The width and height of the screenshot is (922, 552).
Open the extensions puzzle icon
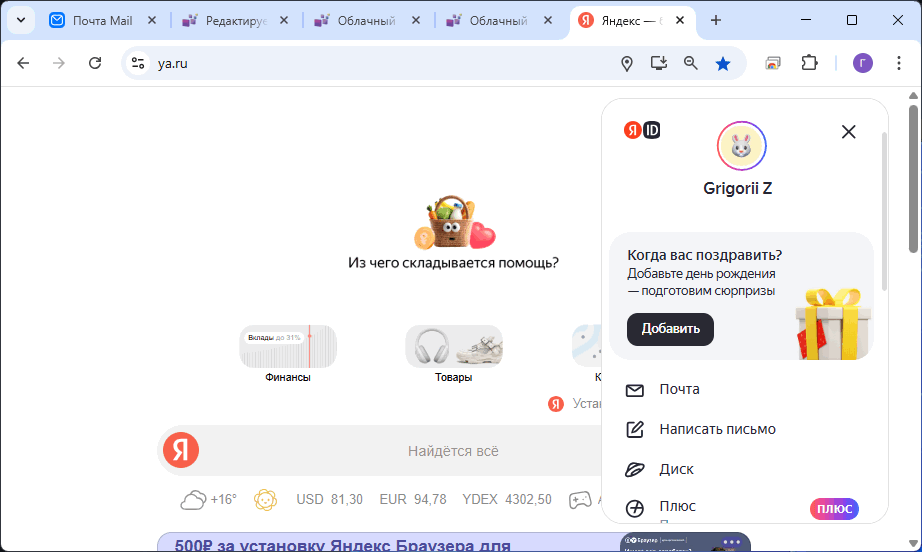[x=810, y=63]
